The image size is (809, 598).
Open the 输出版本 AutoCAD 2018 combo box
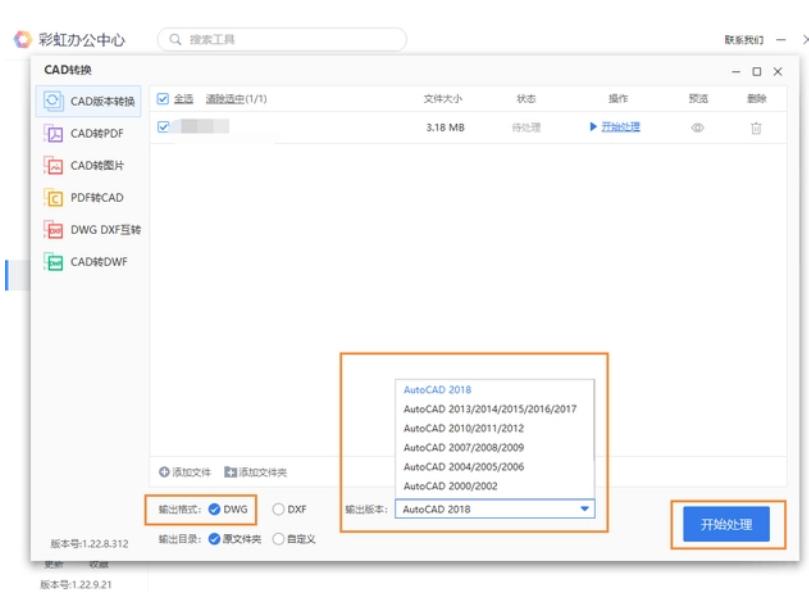495,509
